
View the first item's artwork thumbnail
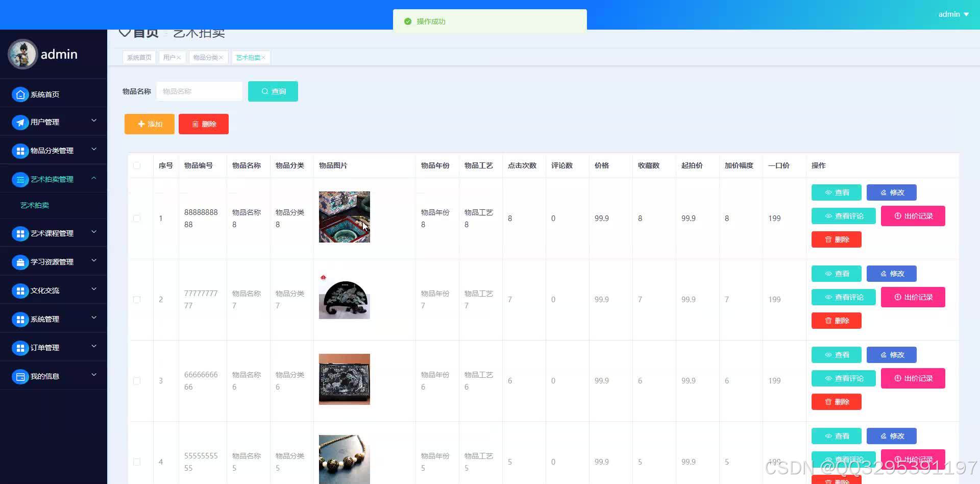tap(344, 216)
